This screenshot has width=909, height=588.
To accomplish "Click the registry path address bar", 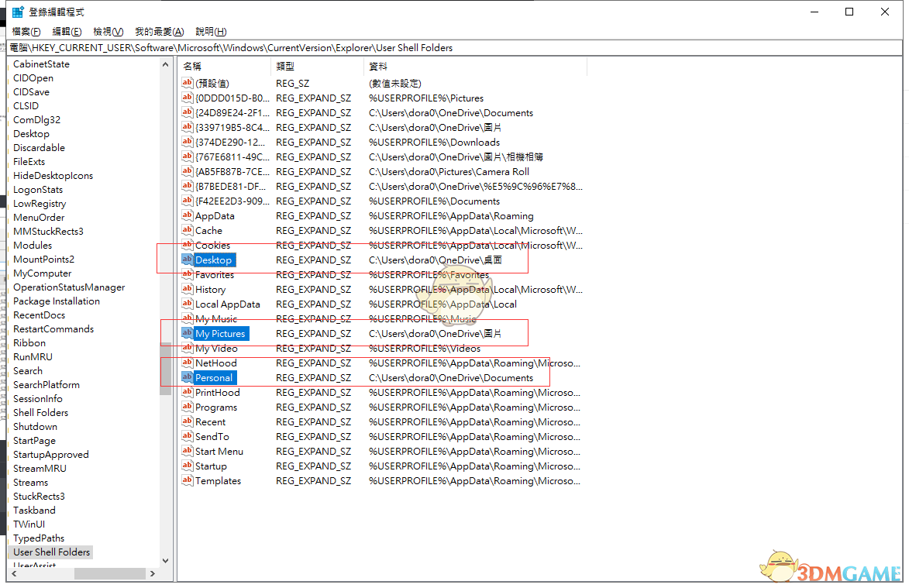I will coord(454,48).
